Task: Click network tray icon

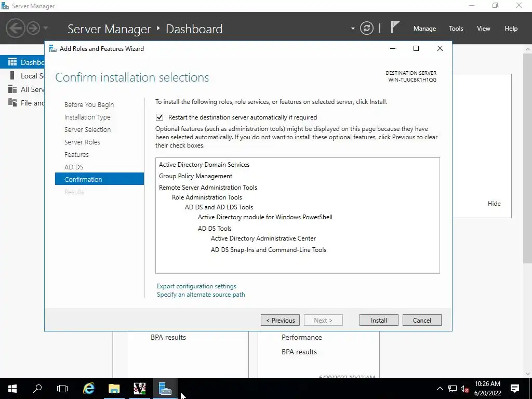Action: pos(453,389)
